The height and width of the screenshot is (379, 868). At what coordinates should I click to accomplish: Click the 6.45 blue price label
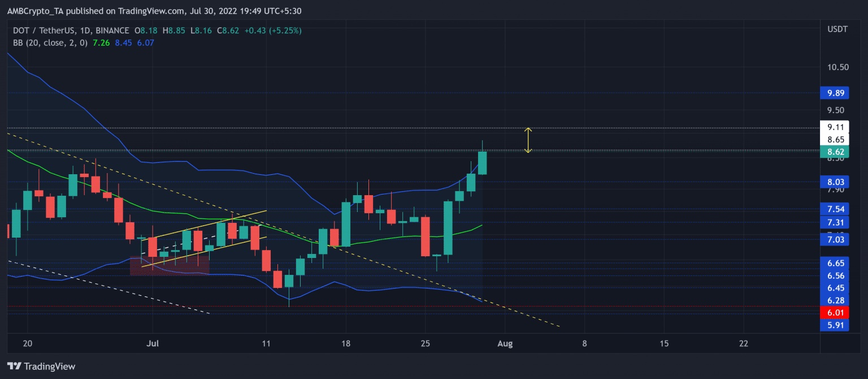point(834,288)
